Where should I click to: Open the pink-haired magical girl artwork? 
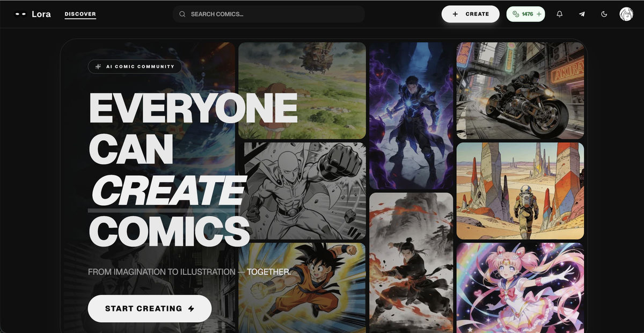520,287
